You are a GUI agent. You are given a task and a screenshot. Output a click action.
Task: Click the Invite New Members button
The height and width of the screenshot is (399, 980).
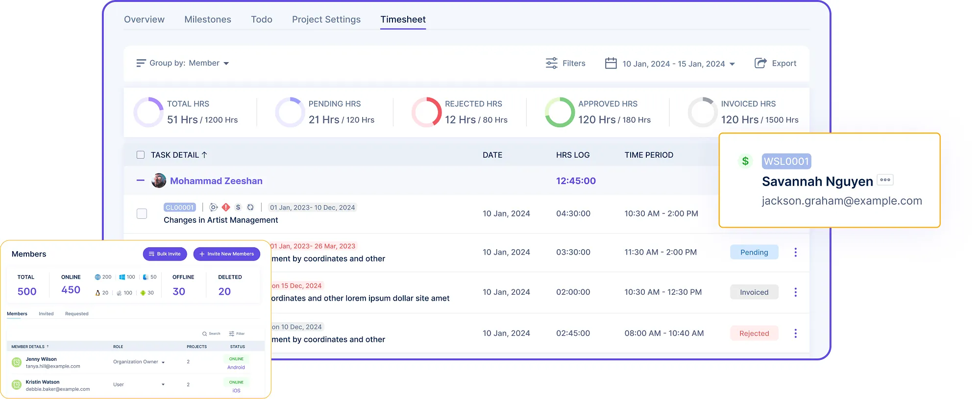[226, 254]
